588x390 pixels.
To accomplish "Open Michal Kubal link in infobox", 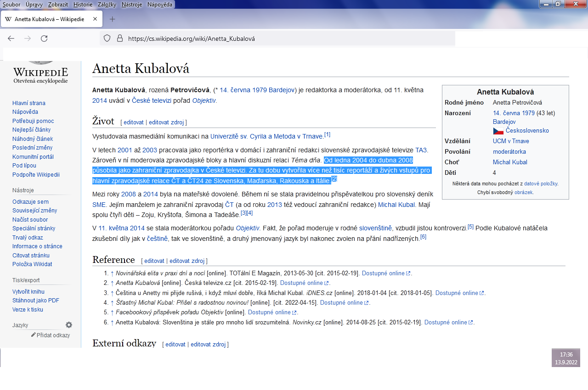I will pos(510,162).
